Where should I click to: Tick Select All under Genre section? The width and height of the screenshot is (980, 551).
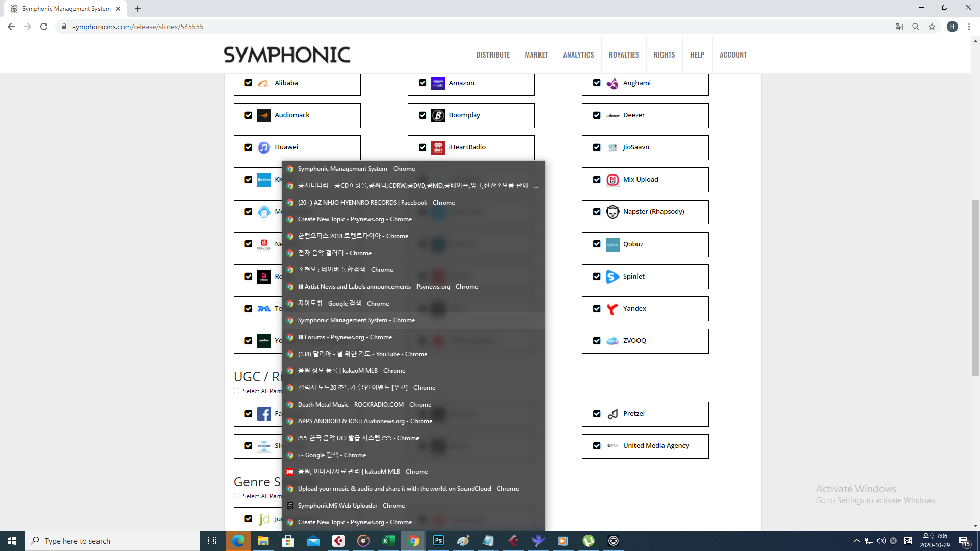236,496
